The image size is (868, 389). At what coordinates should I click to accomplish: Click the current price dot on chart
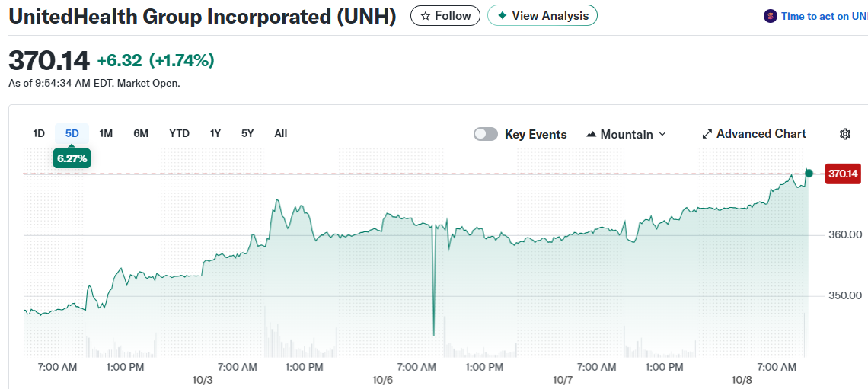809,174
